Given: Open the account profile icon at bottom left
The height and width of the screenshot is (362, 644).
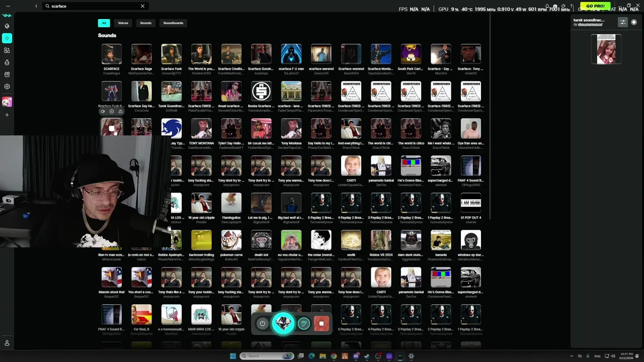Looking at the screenshot, I should tap(7, 343).
